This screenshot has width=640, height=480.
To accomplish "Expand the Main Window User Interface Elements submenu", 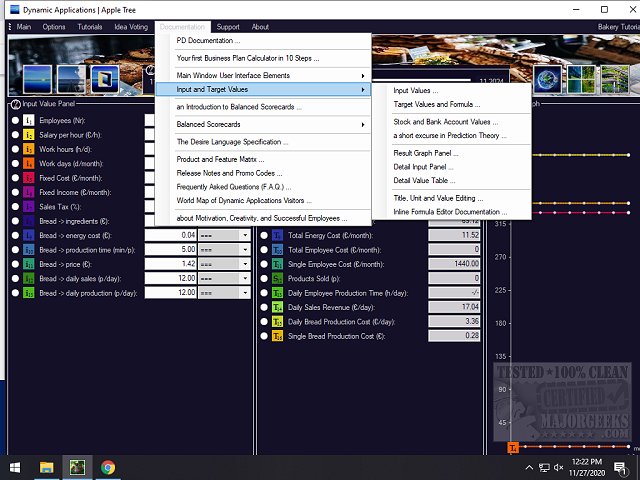I will click(x=263, y=76).
